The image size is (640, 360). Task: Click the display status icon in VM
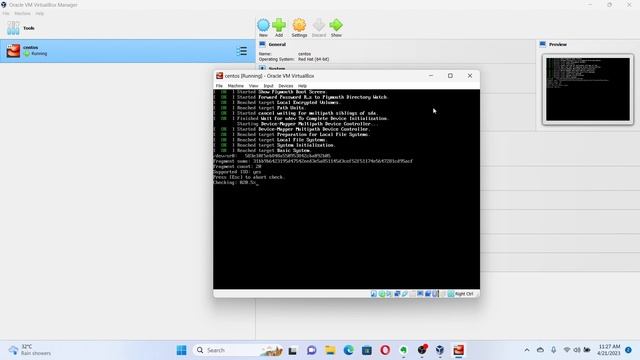420,294
